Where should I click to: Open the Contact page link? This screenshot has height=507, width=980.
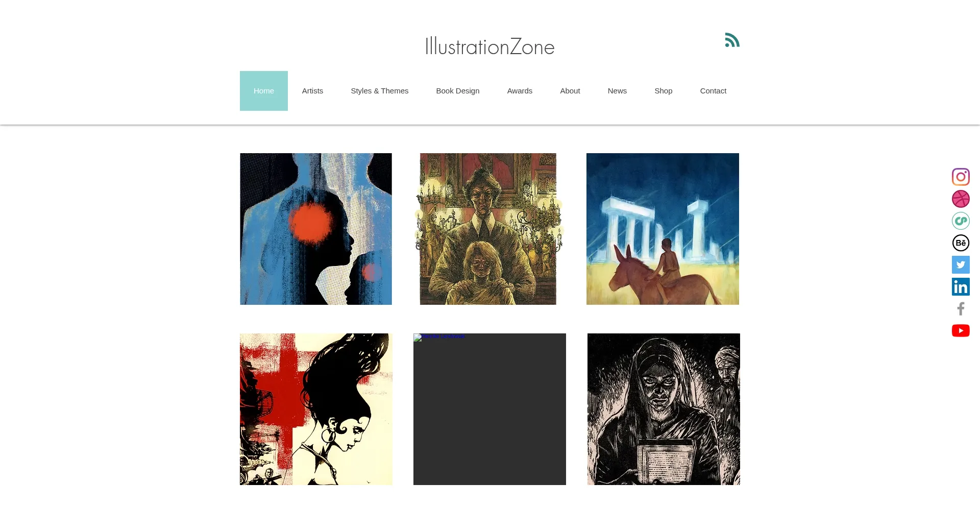pos(713,91)
